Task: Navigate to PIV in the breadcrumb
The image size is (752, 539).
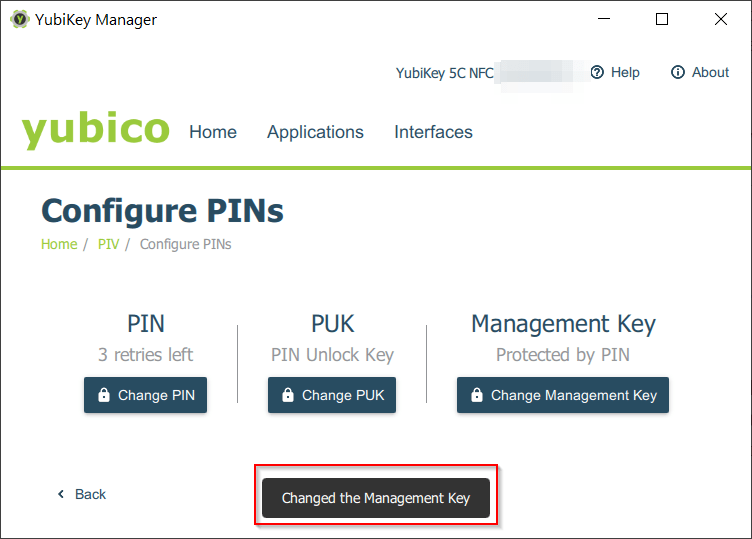Action: pos(108,244)
